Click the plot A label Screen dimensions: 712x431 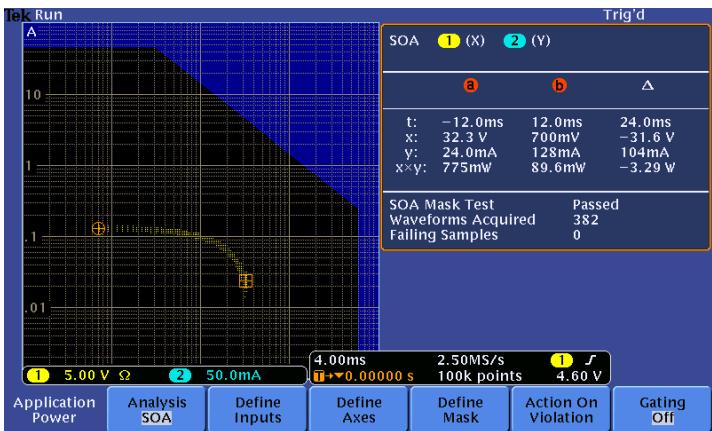pyautogui.click(x=31, y=32)
